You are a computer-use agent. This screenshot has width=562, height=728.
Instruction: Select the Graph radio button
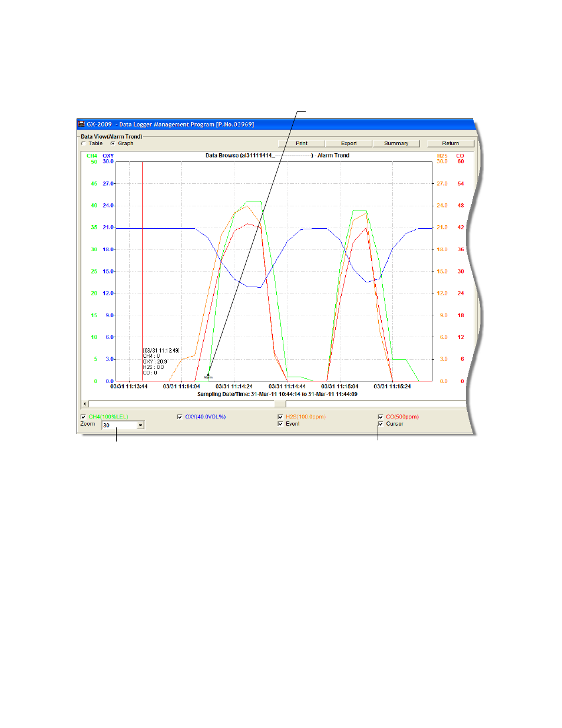pyautogui.click(x=113, y=143)
